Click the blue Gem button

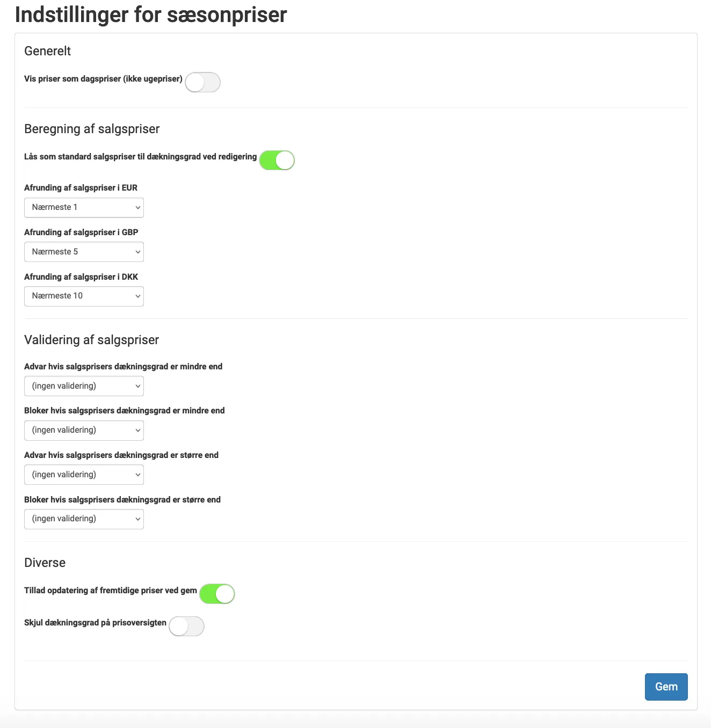click(x=666, y=687)
